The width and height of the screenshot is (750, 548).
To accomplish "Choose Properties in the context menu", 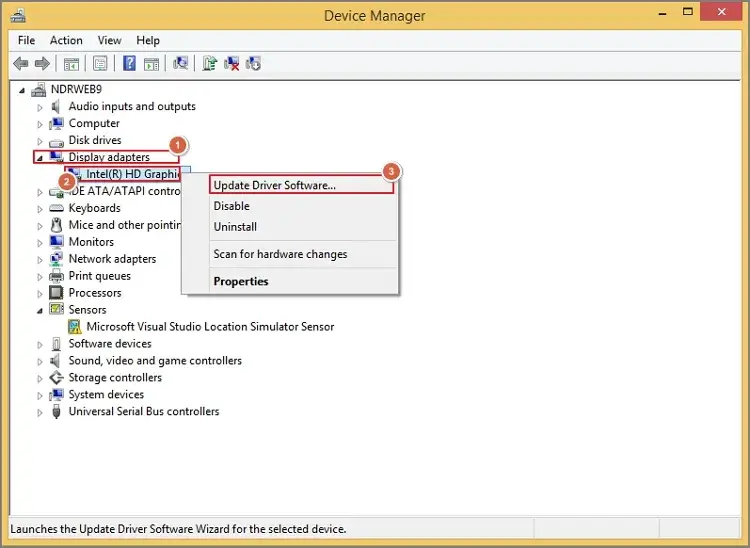I will click(241, 281).
